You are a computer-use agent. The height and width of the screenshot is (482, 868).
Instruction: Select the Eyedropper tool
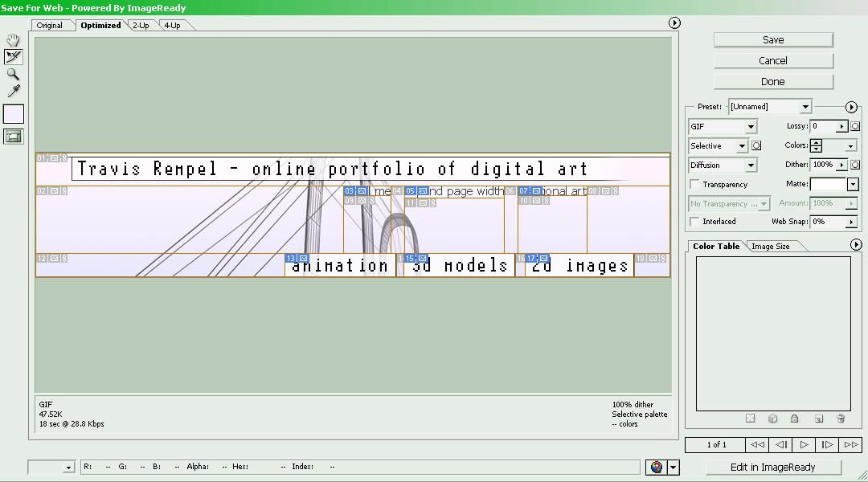(13, 91)
